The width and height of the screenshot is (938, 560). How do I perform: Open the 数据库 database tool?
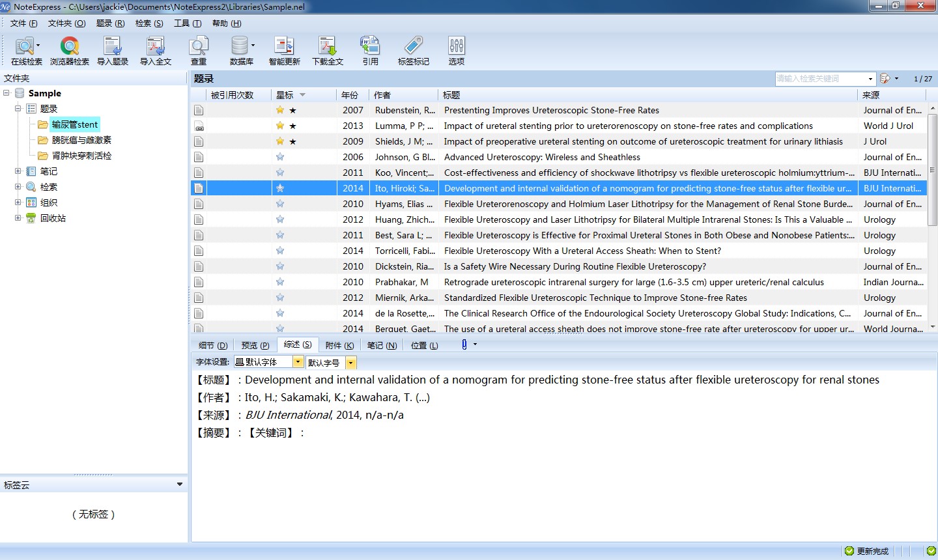(x=242, y=51)
